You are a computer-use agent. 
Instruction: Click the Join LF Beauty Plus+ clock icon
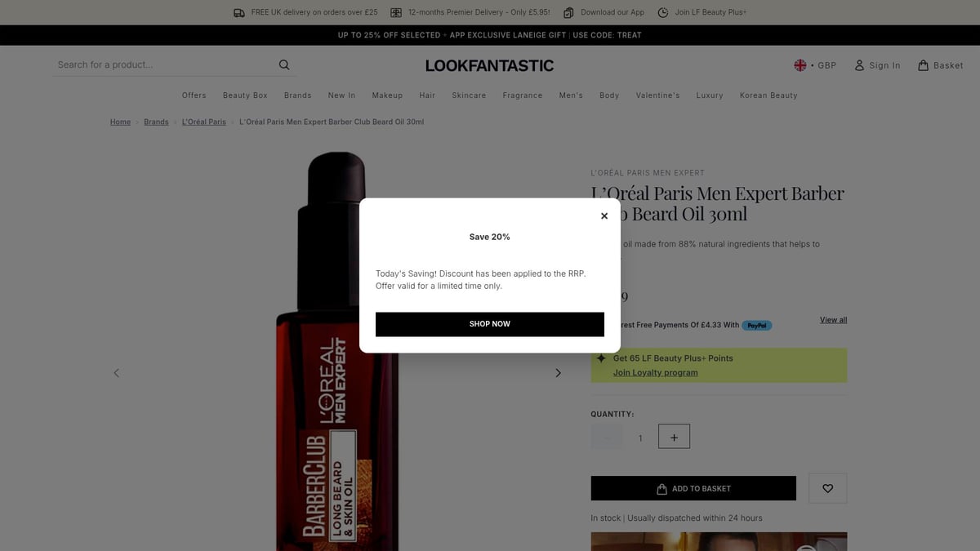pyautogui.click(x=666, y=12)
